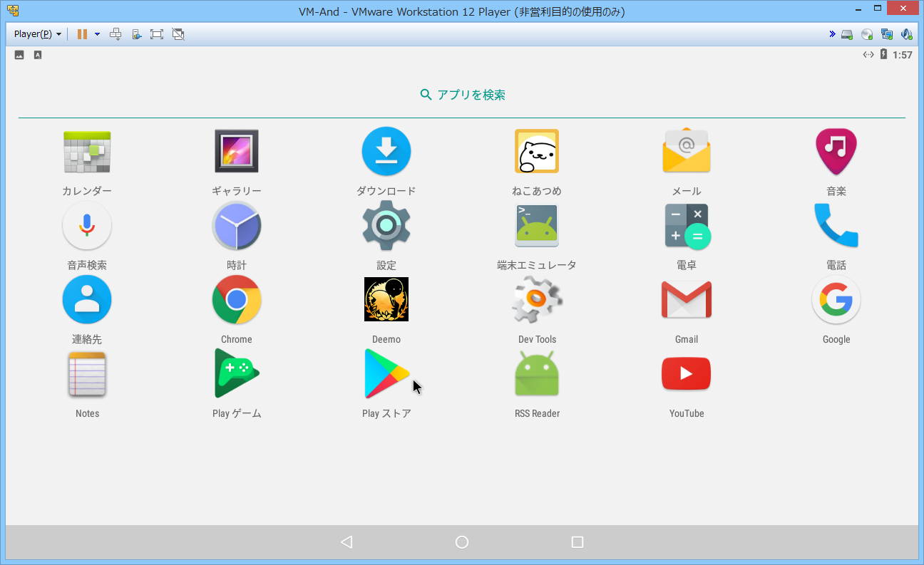Tap the Android home navigation button
This screenshot has width=924, height=565.
click(462, 542)
